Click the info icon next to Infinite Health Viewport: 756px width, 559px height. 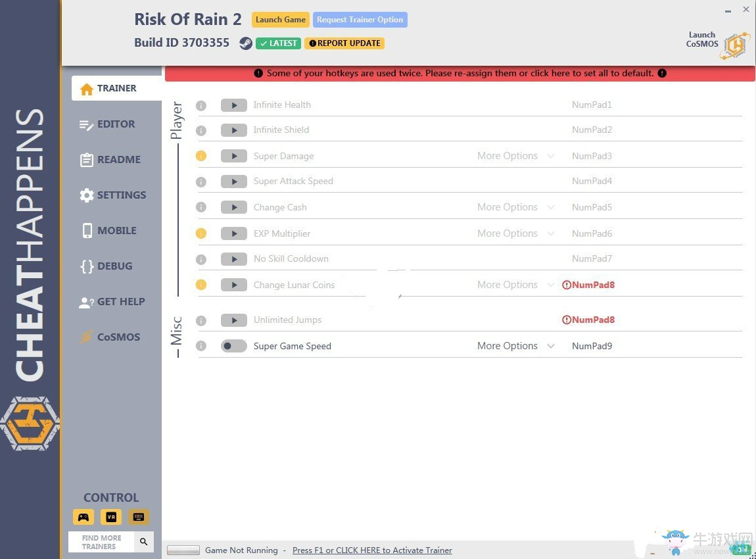click(x=201, y=105)
